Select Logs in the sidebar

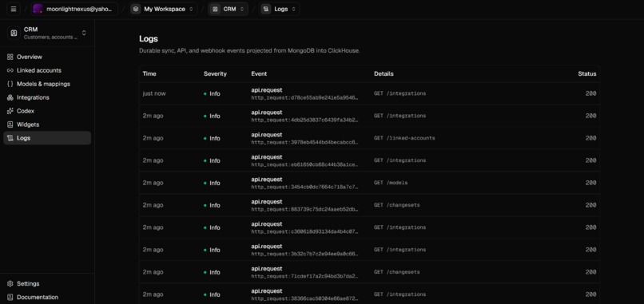47,138
